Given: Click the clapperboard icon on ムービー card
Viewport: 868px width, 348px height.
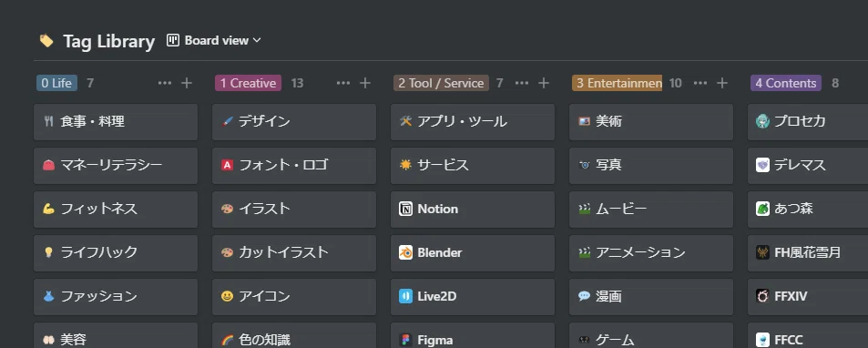Looking at the screenshot, I should tap(584, 209).
